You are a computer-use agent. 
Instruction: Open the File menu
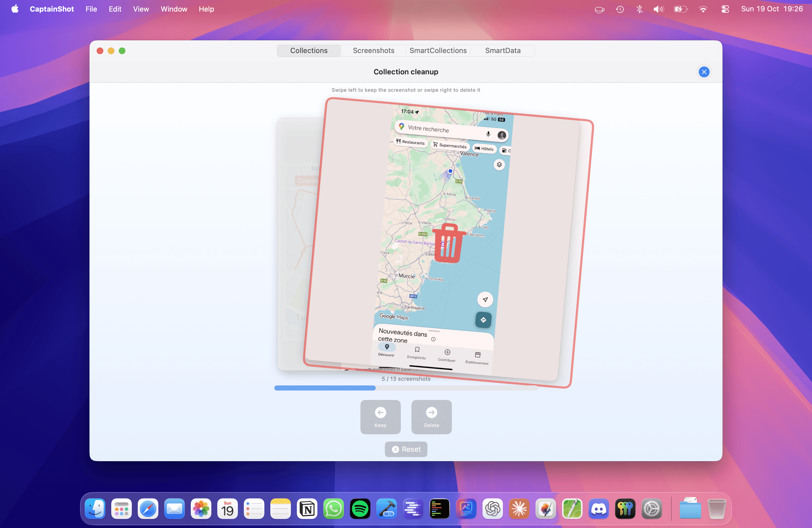[x=91, y=9]
